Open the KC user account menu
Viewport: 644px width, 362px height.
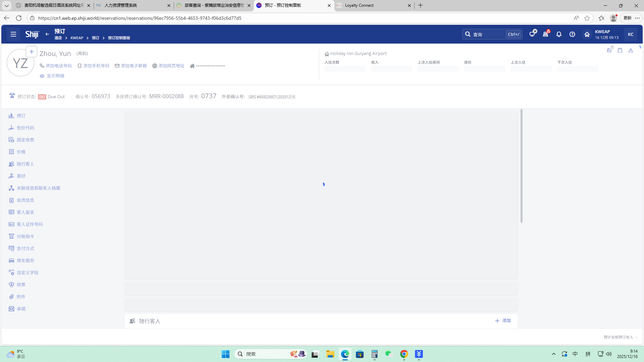630,34
